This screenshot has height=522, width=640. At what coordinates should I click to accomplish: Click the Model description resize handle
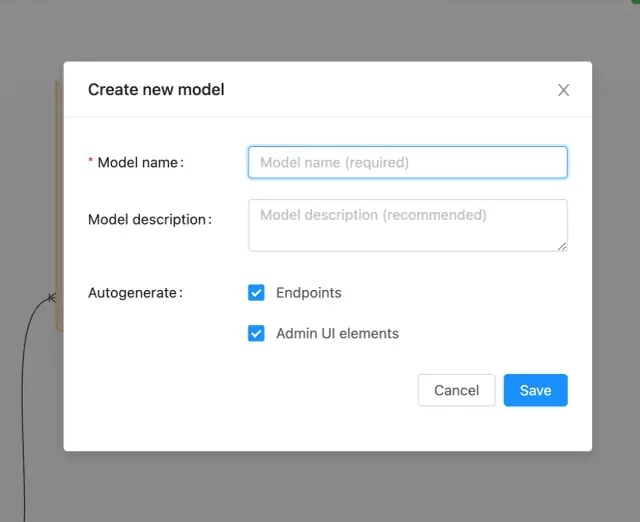562,246
